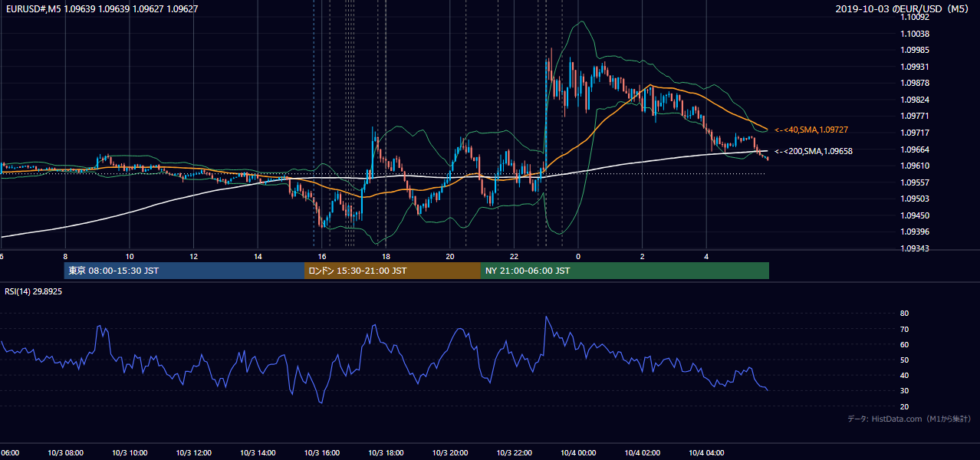Image resolution: width=980 pixels, height=460 pixels.
Task: Click the RSI axis value 30
Action: [904, 390]
